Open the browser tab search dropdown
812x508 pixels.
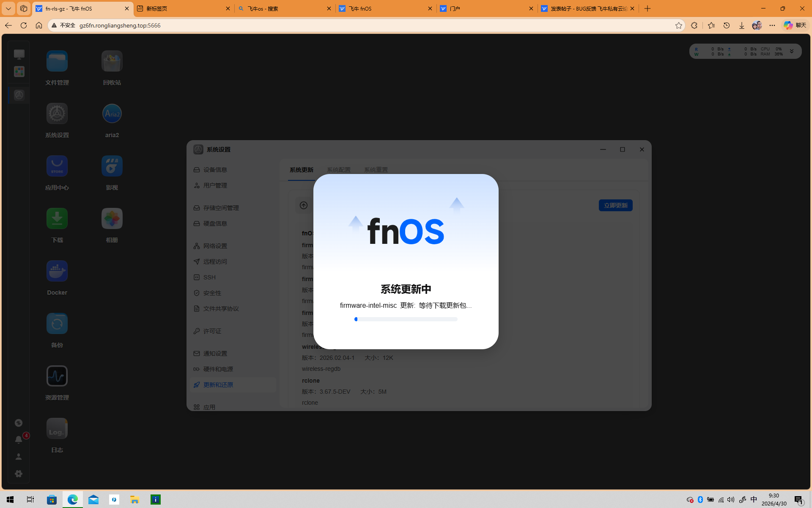(x=8, y=8)
